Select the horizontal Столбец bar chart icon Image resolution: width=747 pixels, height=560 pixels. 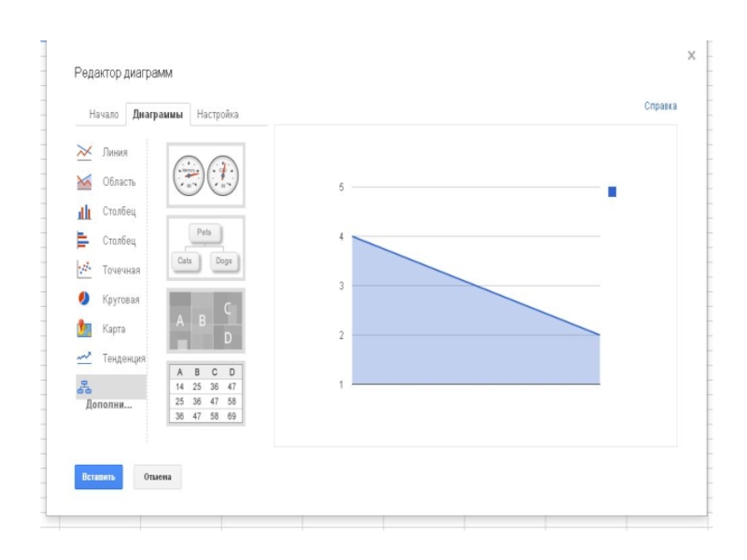(x=85, y=240)
